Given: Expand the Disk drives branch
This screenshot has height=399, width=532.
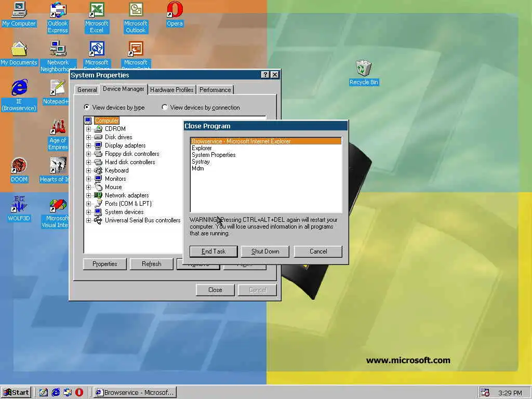Looking at the screenshot, I should (x=88, y=137).
